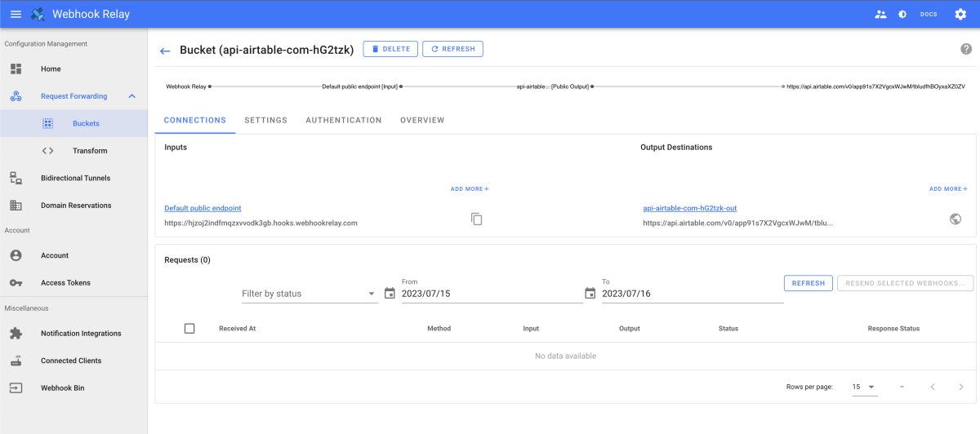Open the hamburger navigation menu

16,14
